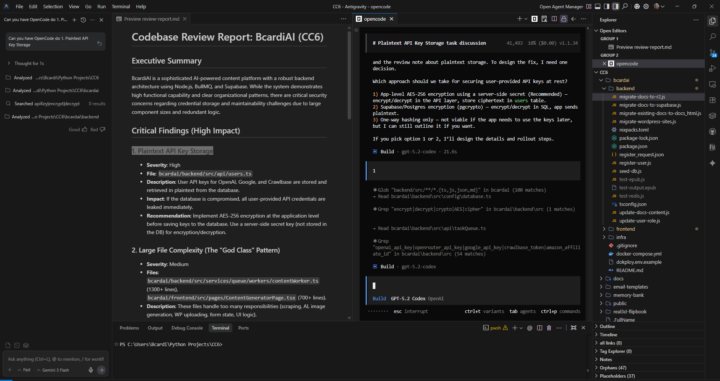Close the agent chat panel
The width and height of the screenshot is (720, 381).
[101, 20]
